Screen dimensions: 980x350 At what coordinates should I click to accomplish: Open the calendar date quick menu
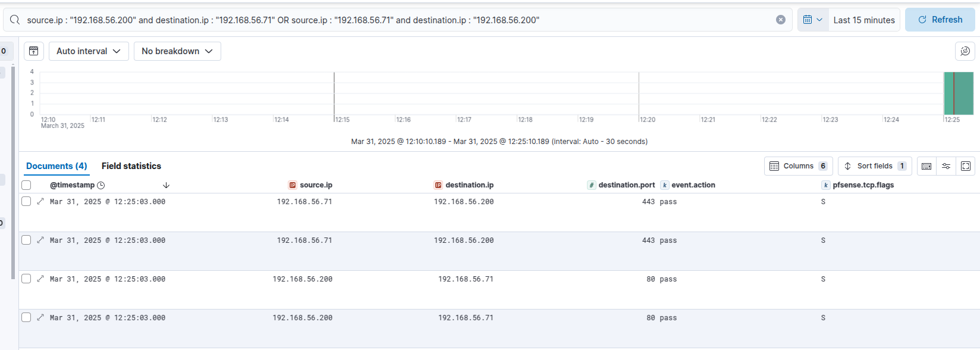tap(812, 20)
